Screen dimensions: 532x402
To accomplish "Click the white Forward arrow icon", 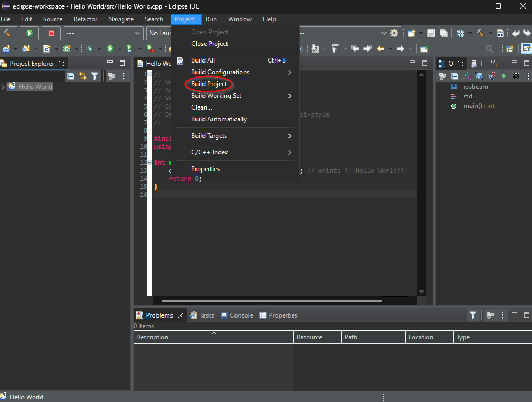I will pyautogui.click(x=401, y=49).
